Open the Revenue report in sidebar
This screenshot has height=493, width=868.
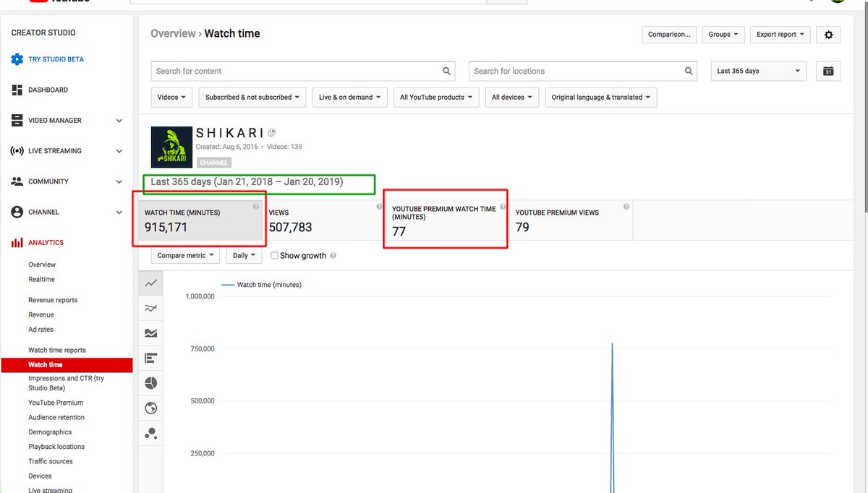click(x=41, y=314)
